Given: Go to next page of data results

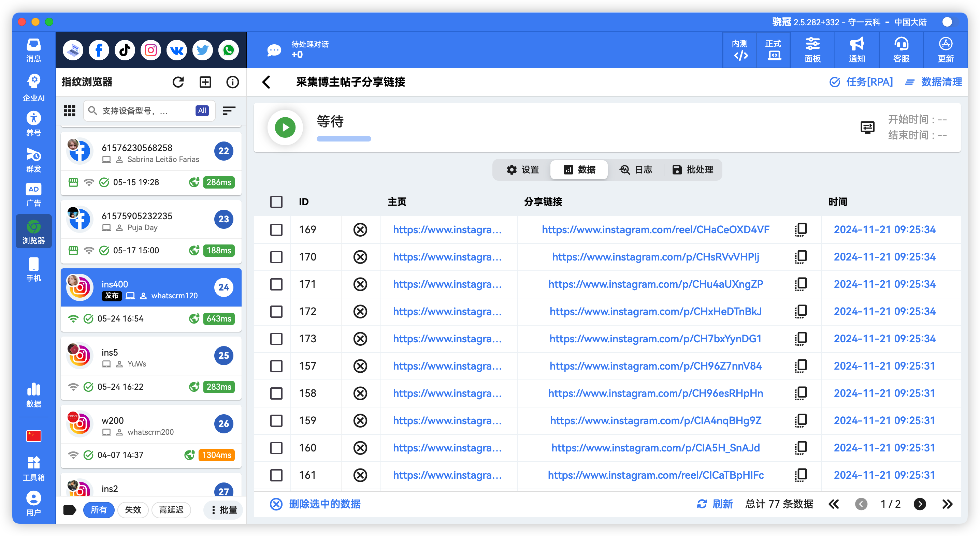Looking at the screenshot, I should [920, 504].
